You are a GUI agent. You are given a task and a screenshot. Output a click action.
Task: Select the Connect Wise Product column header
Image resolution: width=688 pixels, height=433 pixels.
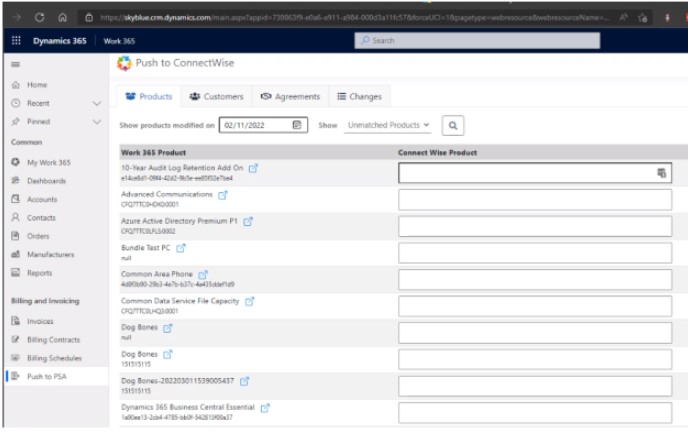tap(437, 153)
